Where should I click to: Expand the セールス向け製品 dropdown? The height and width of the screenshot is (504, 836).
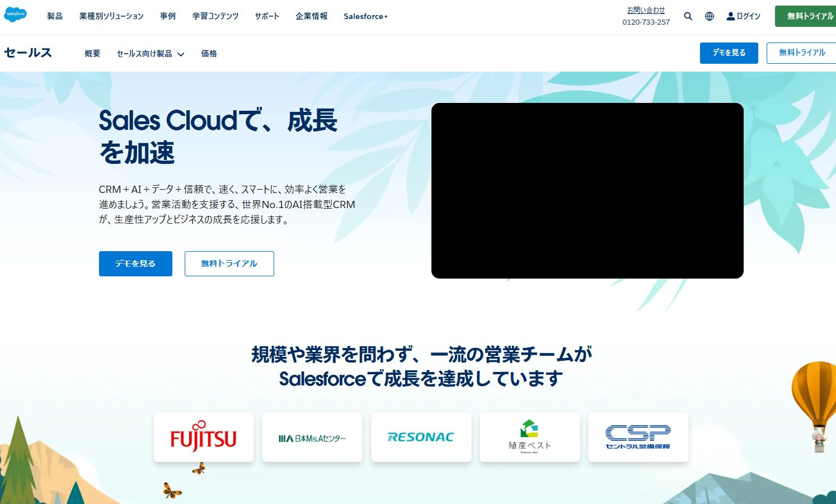coord(151,54)
